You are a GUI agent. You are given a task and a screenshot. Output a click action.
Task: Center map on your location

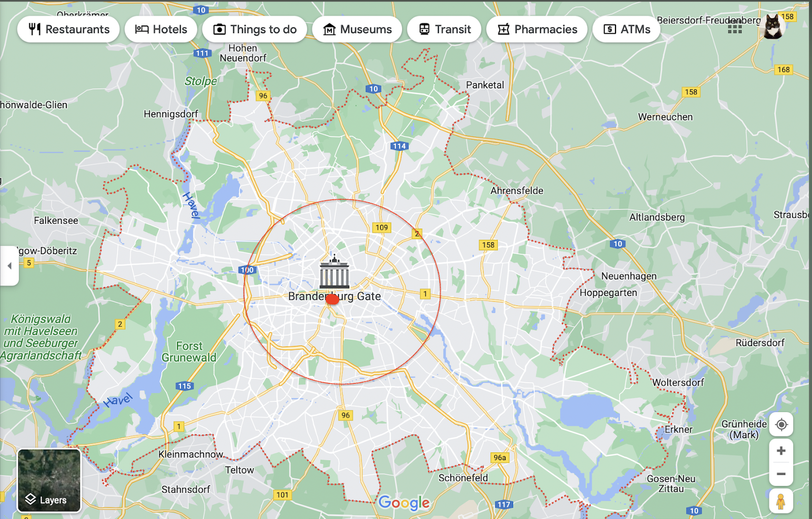click(782, 424)
